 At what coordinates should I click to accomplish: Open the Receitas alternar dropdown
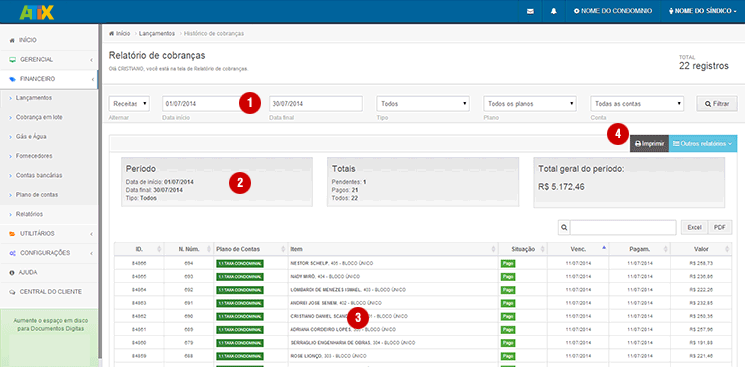point(129,104)
